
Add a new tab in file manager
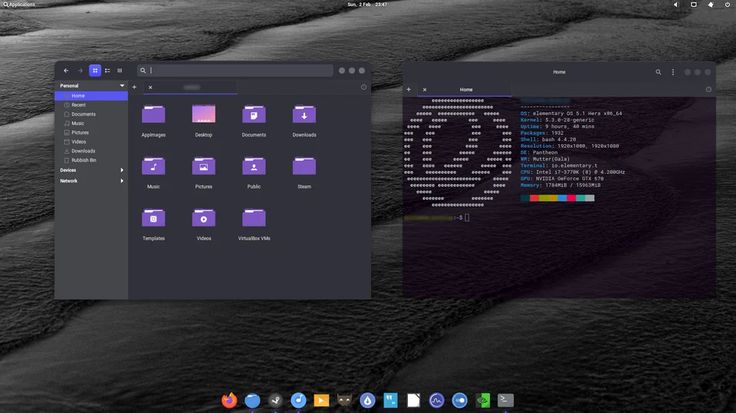[x=135, y=88]
